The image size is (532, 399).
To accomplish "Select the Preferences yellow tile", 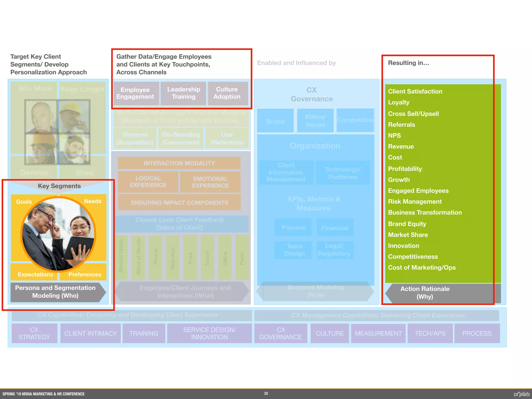I will 85,274.
